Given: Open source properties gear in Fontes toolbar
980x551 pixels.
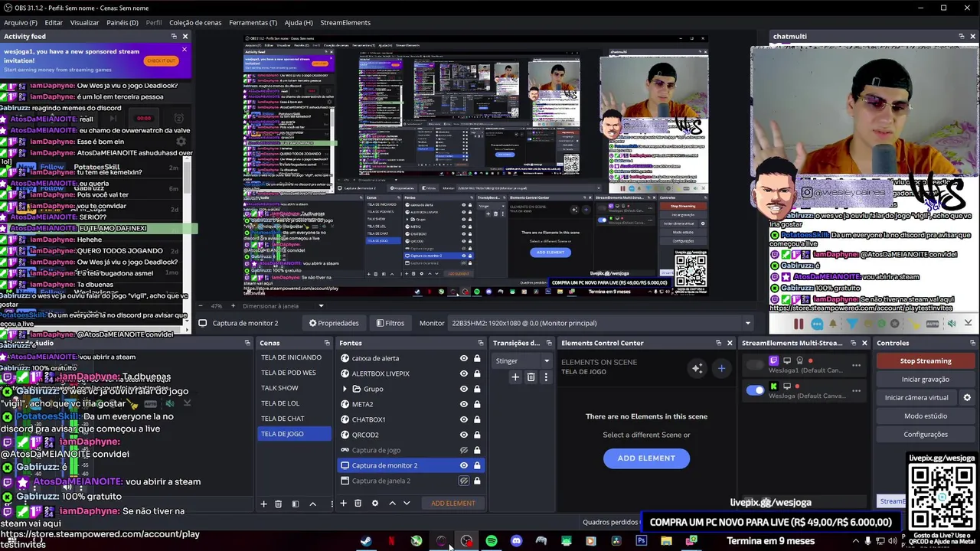Looking at the screenshot, I should pos(374,503).
